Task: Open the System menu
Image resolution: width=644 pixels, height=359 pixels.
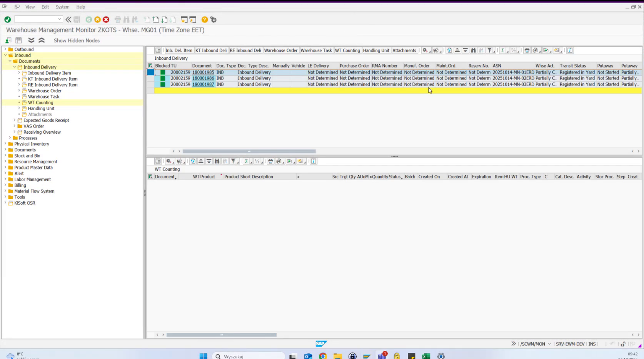Action: pos(62,7)
